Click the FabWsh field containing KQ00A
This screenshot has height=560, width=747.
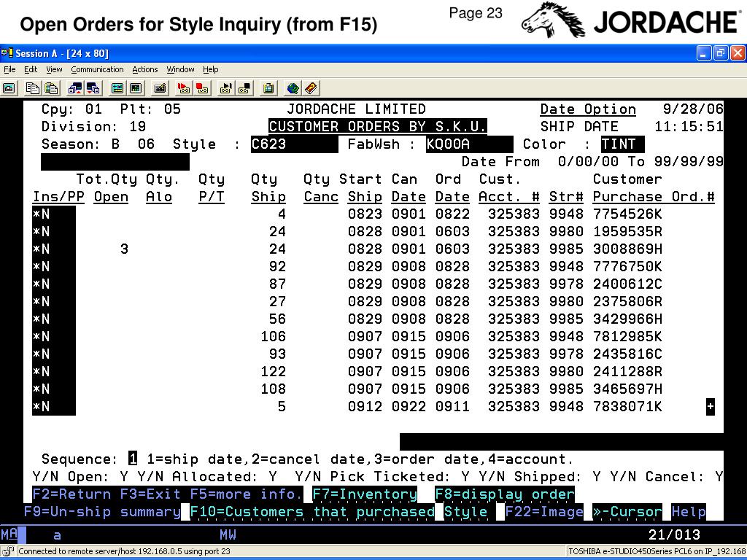click(470, 144)
